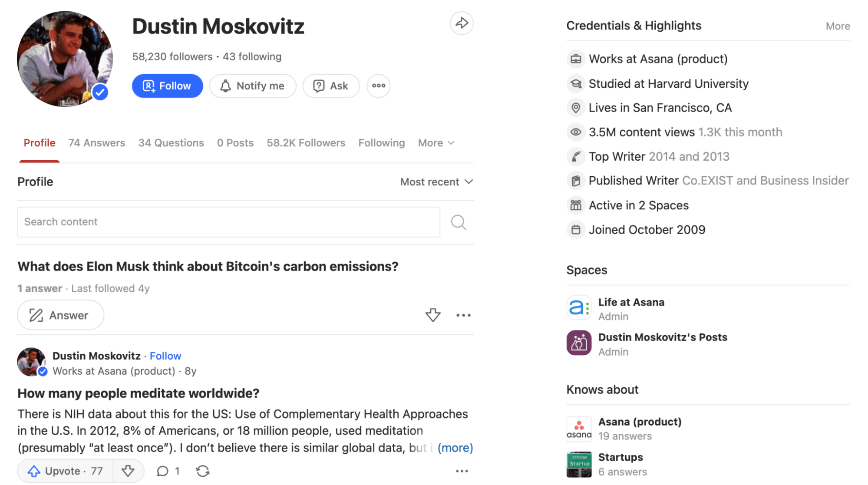The image size is (868, 485).
Task: Click the Search content input field
Action: [228, 222]
